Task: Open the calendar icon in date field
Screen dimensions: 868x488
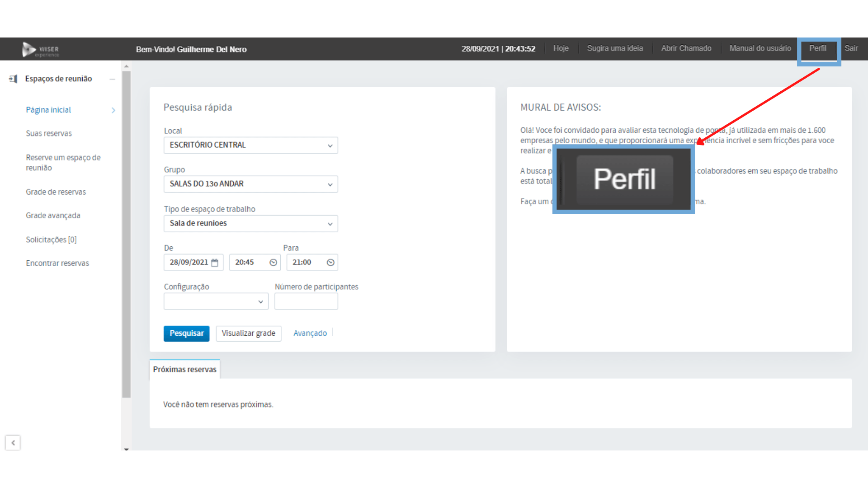Action: coord(215,263)
